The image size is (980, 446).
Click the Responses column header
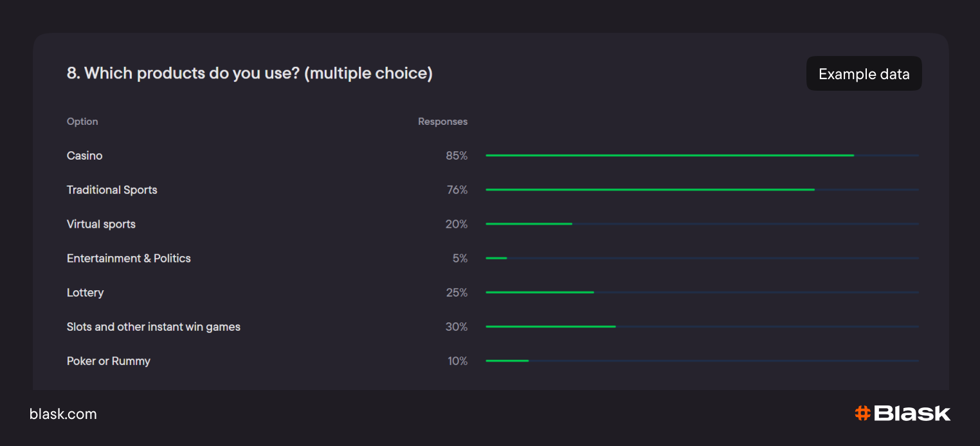pos(442,122)
